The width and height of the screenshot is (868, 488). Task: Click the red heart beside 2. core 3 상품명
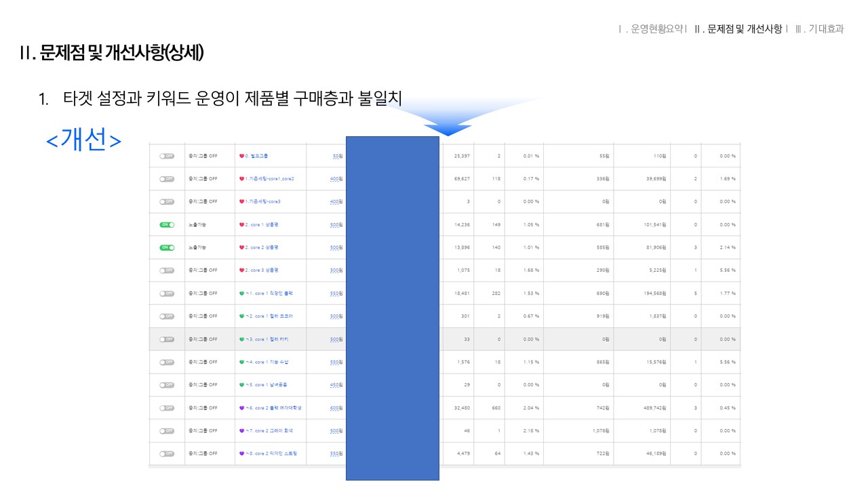(x=242, y=270)
